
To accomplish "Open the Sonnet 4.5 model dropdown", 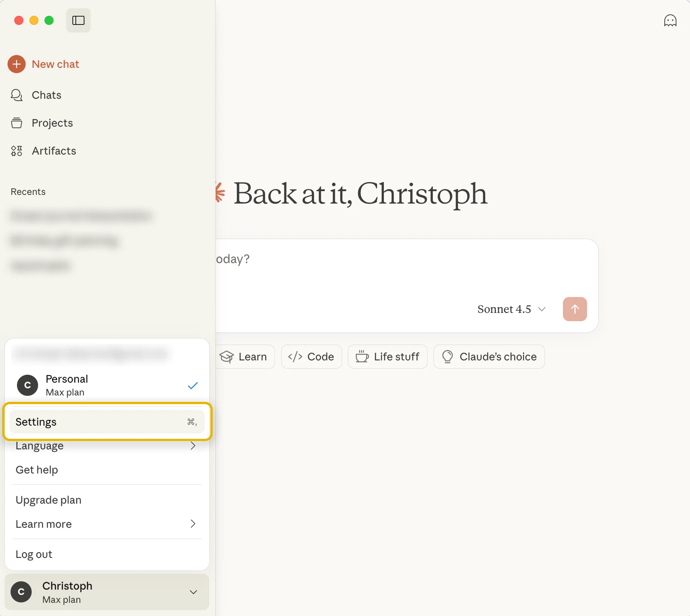I will [x=511, y=309].
